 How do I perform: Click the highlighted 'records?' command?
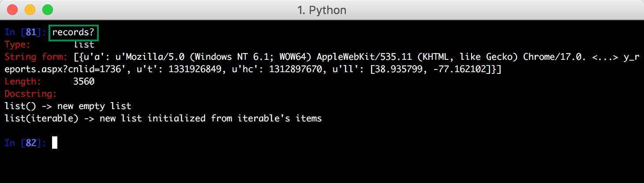click(x=74, y=32)
